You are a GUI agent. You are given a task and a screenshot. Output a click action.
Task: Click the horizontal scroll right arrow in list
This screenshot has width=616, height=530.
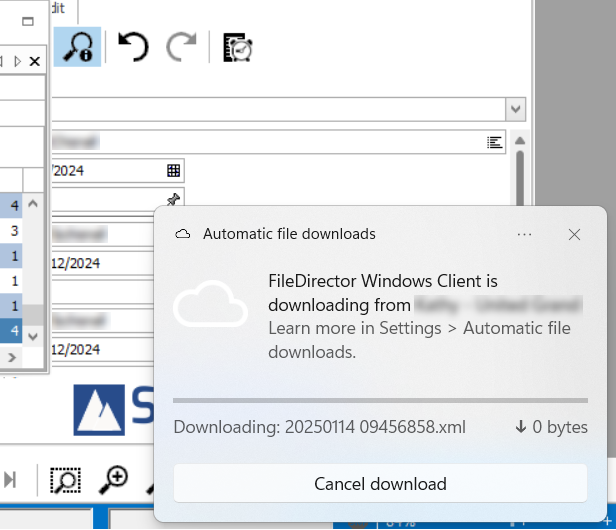12,357
